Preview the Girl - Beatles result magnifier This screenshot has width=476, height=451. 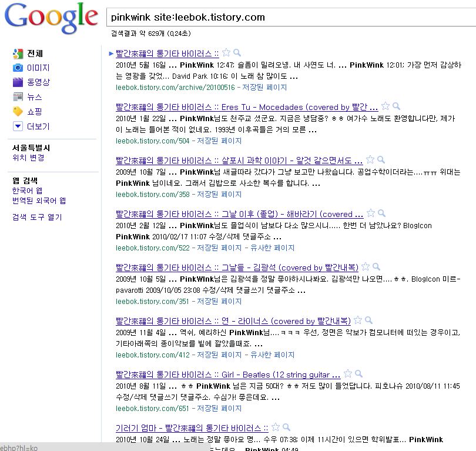[x=359, y=373]
